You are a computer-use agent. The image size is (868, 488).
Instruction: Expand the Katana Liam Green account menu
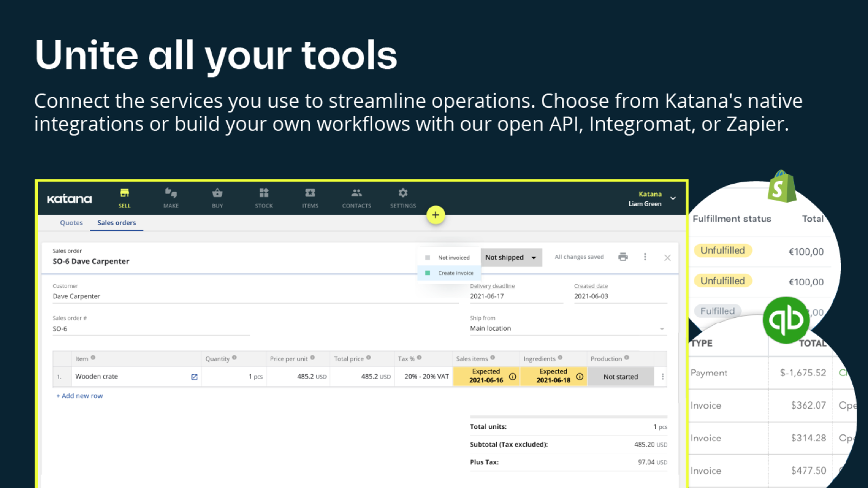point(673,198)
